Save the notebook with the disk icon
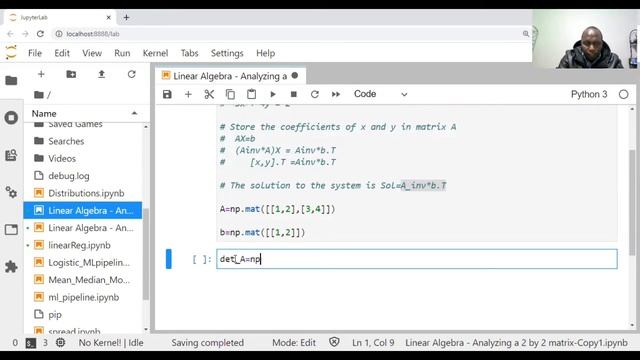The height and width of the screenshot is (360, 640). [x=167, y=94]
